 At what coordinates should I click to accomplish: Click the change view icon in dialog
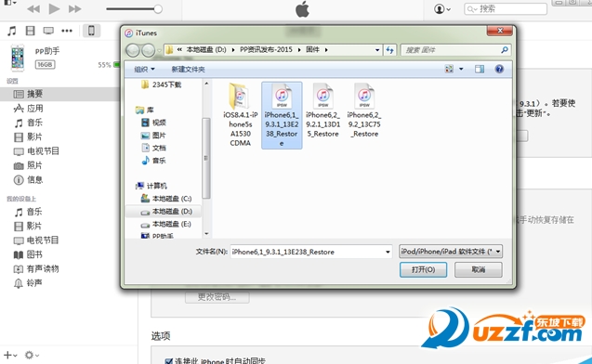click(x=449, y=69)
